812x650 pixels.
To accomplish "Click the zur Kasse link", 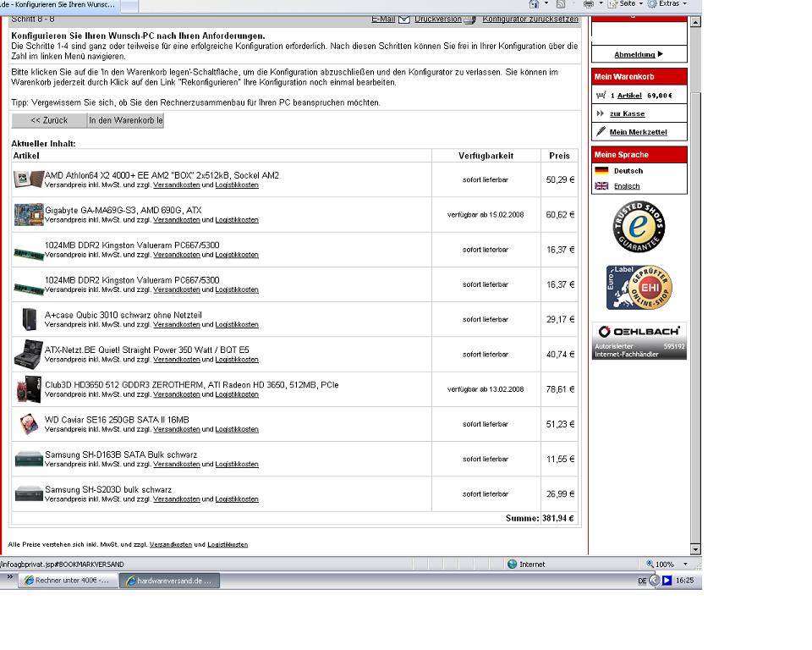I will (x=627, y=113).
